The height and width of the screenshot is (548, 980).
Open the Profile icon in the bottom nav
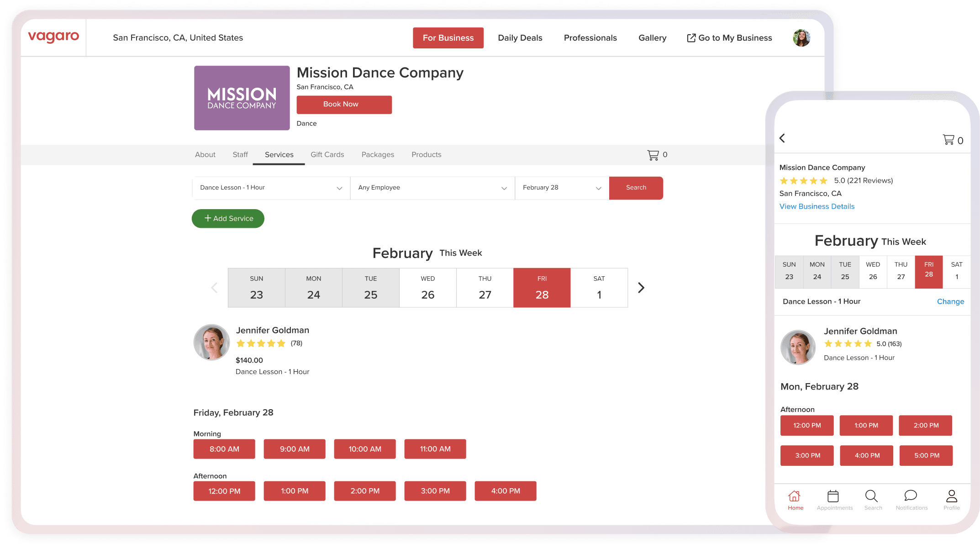click(952, 496)
